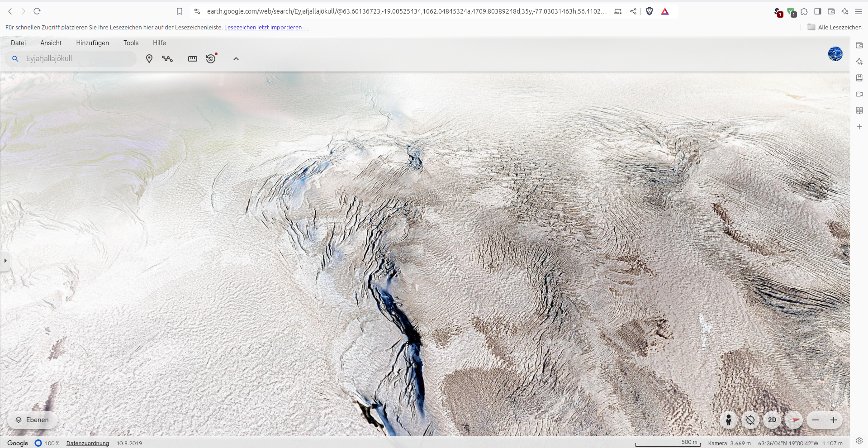Open the browser hamburger menu
Screen dimensions: 868x448
pos(859,11)
